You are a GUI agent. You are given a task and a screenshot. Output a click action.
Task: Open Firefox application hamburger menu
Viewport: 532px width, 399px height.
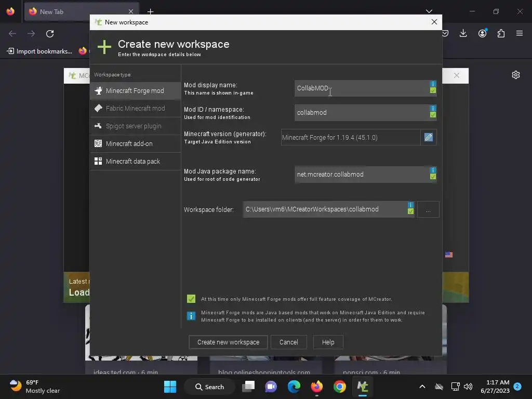(x=520, y=33)
